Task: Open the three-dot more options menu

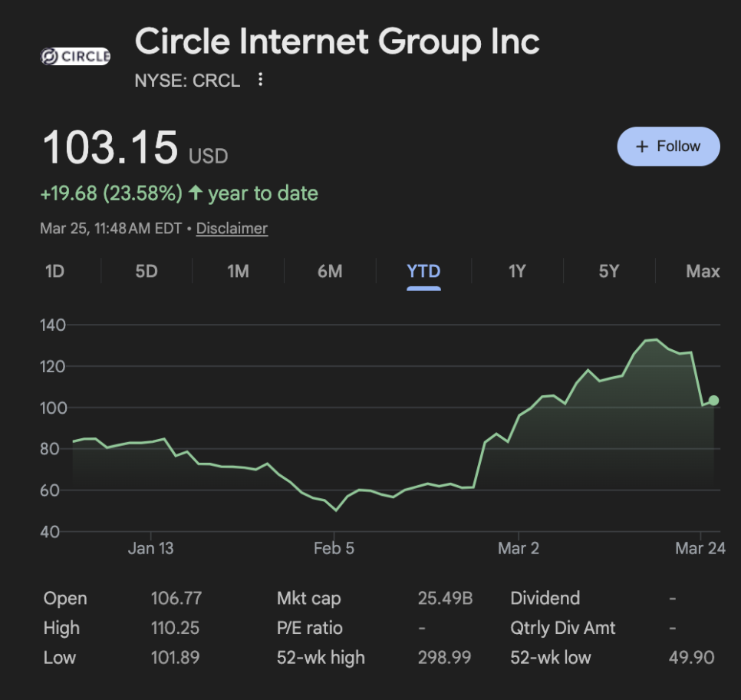Action: click(x=260, y=80)
